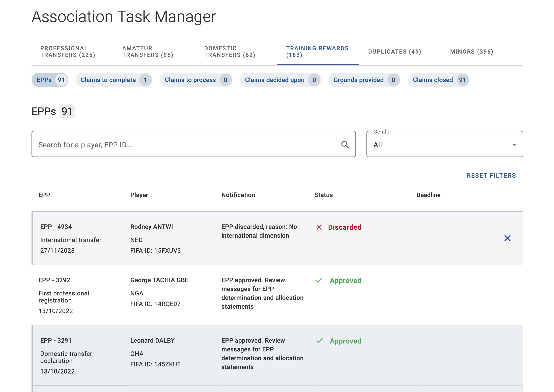Dismiss the EPP - 4934 row with X icon
The image size is (554, 392).
(x=508, y=238)
